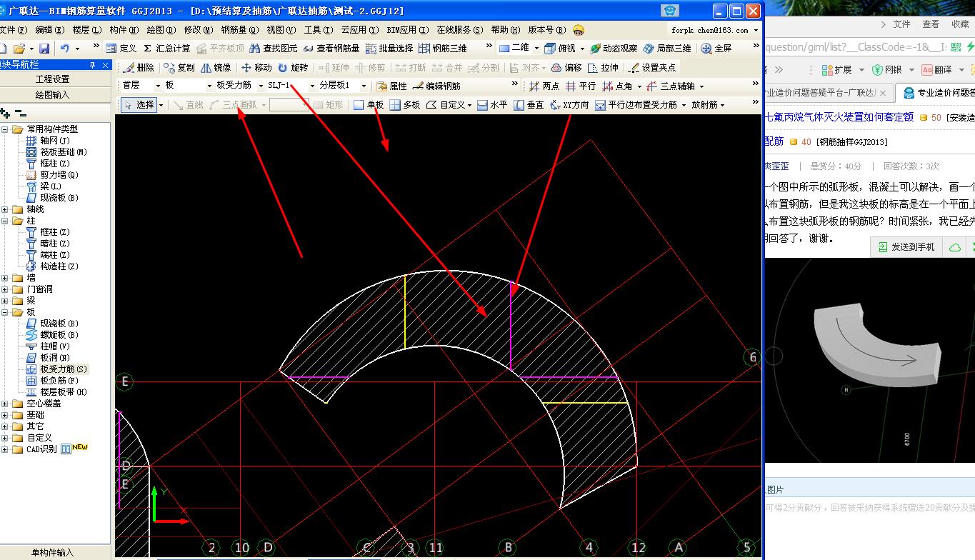Pin the module navigation bar
The image size is (975, 560).
tap(92, 65)
